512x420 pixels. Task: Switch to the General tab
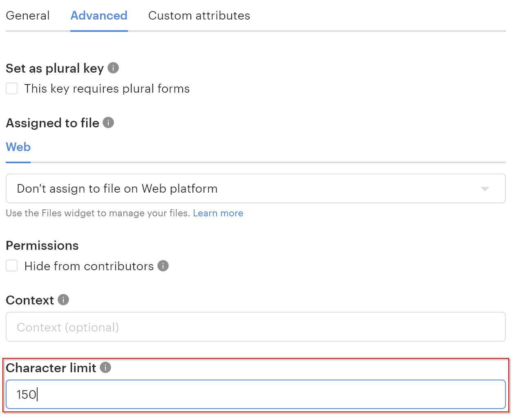(x=28, y=16)
